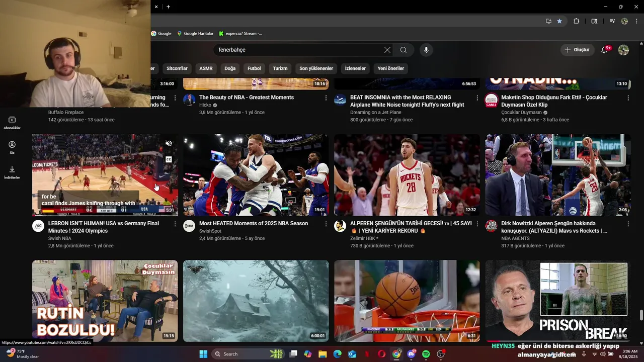Start voice search with the microphone icon

(426, 50)
